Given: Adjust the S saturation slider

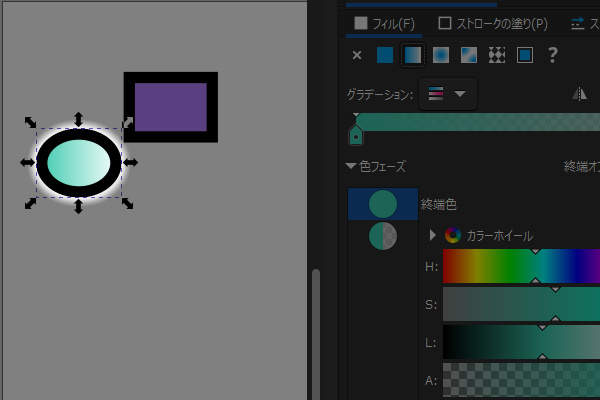Looking at the screenshot, I should pyautogui.click(x=521, y=304).
